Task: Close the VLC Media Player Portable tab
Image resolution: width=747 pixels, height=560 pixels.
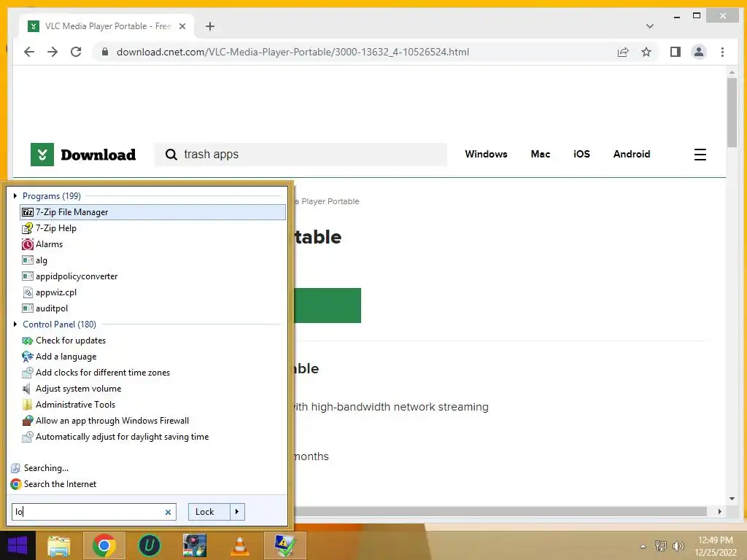Action: point(182,26)
